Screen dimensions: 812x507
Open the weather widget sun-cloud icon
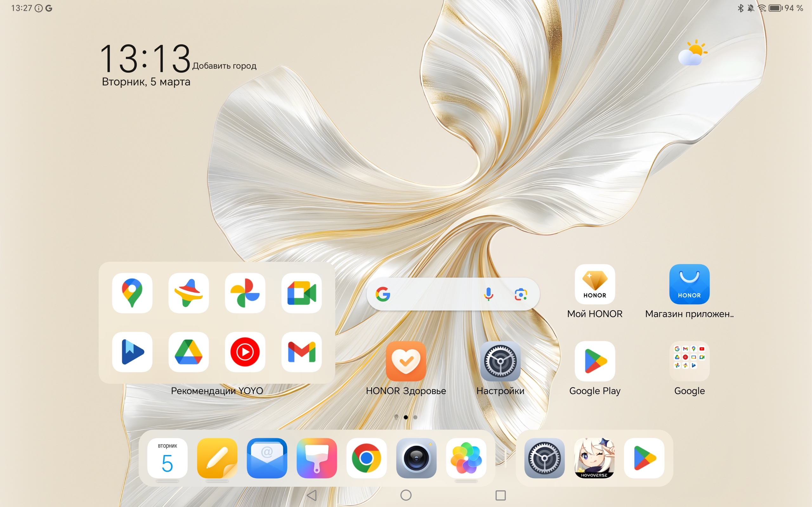pos(692,53)
